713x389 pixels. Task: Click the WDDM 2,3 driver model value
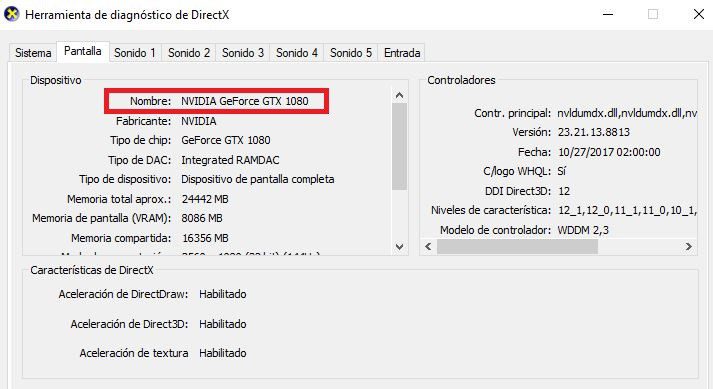point(583,230)
